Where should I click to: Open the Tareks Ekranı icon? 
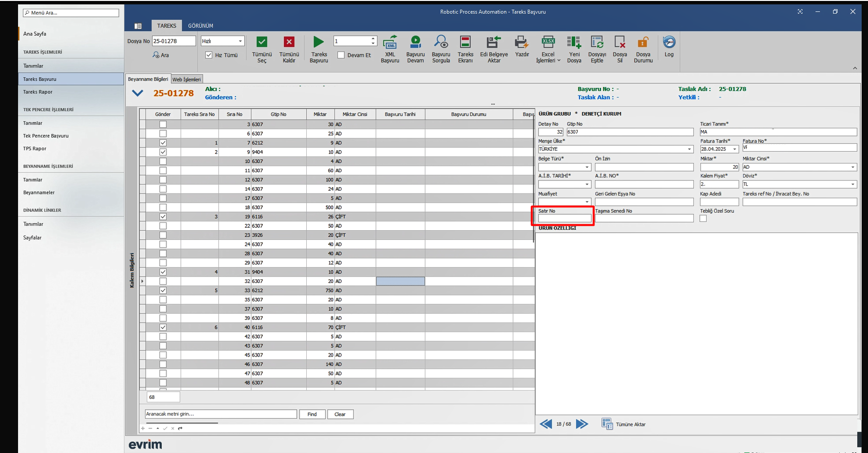465,42
